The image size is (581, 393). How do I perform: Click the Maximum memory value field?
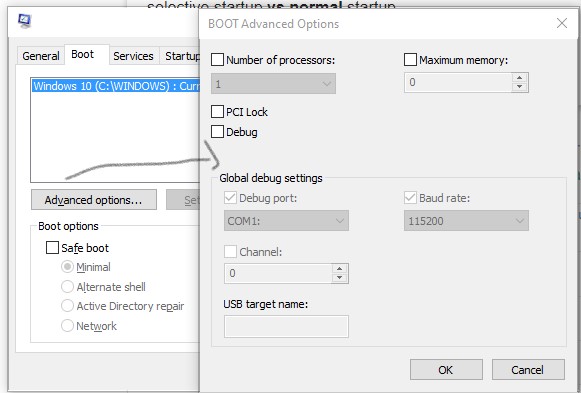click(458, 82)
